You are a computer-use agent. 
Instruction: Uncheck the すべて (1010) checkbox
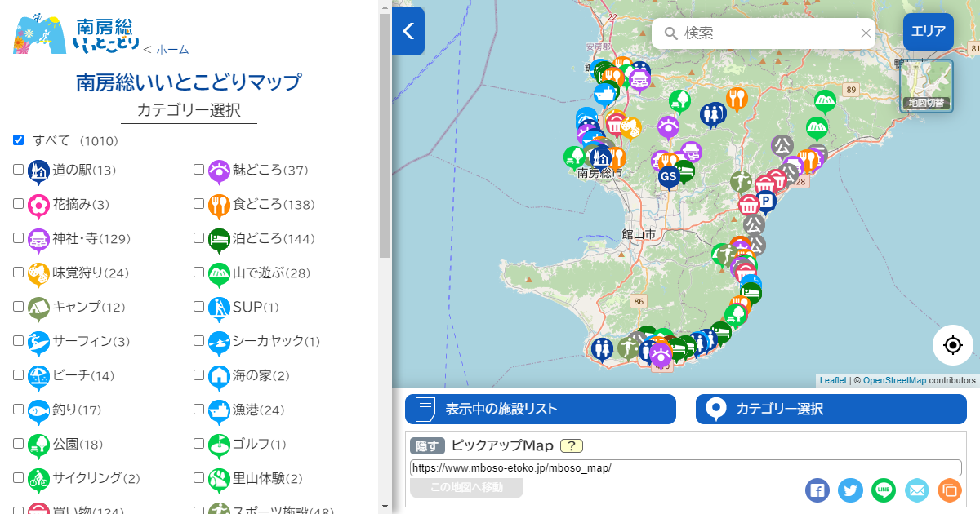tap(19, 140)
